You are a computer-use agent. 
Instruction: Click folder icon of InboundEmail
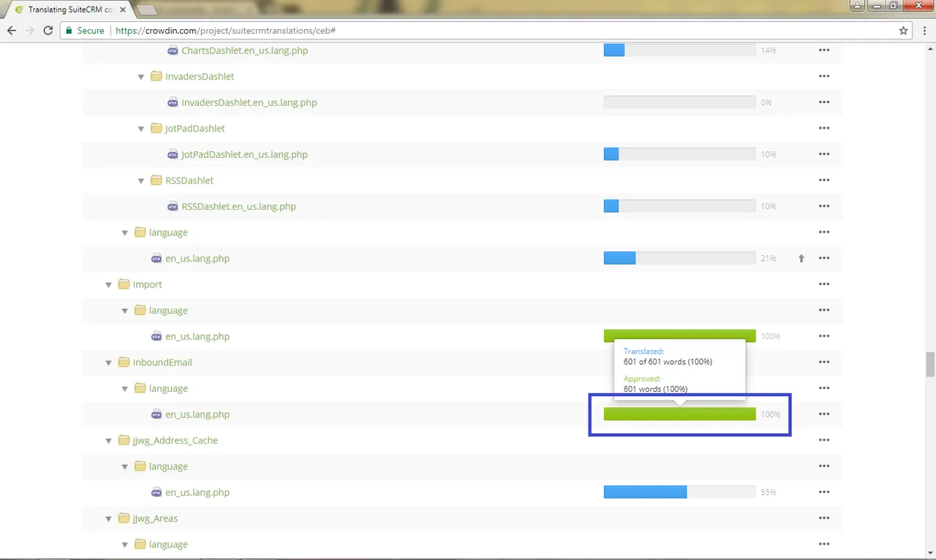tap(124, 362)
